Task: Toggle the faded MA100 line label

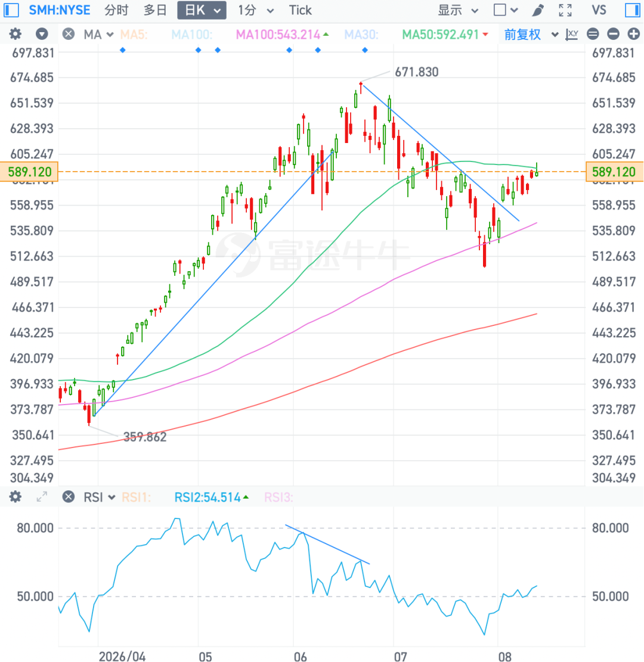Action: click(x=192, y=35)
